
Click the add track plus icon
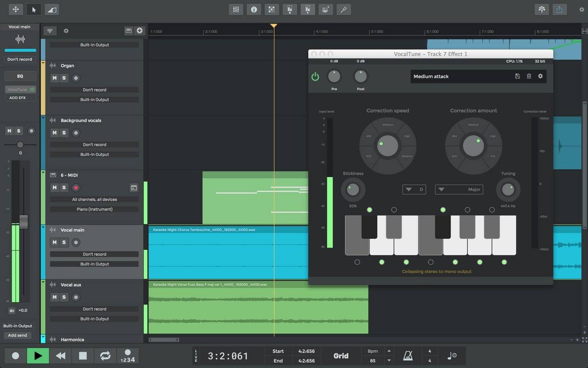[x=140, y=31]
